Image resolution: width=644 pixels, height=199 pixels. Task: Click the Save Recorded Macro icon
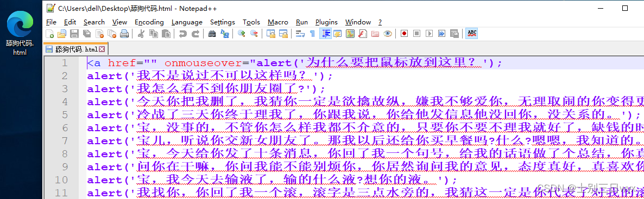(454, 34)
